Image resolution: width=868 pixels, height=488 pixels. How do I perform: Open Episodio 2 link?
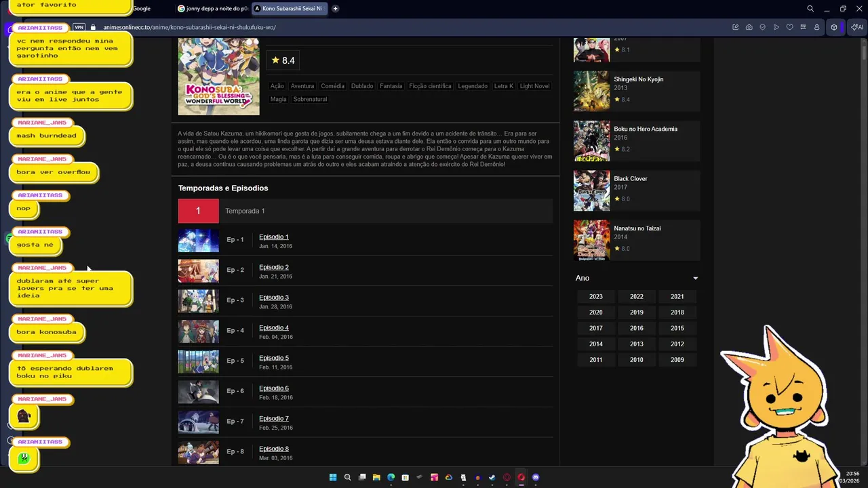tap(274, 267)
